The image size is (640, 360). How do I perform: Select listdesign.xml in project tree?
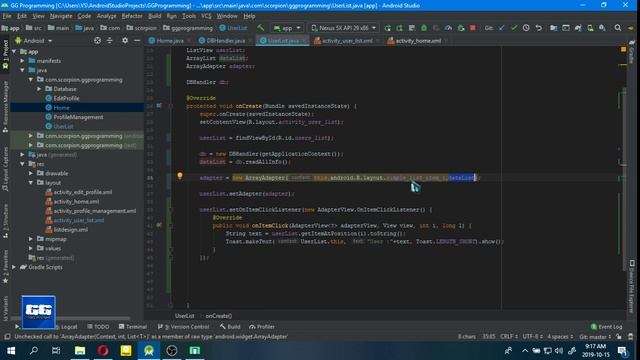coord(71,229)
